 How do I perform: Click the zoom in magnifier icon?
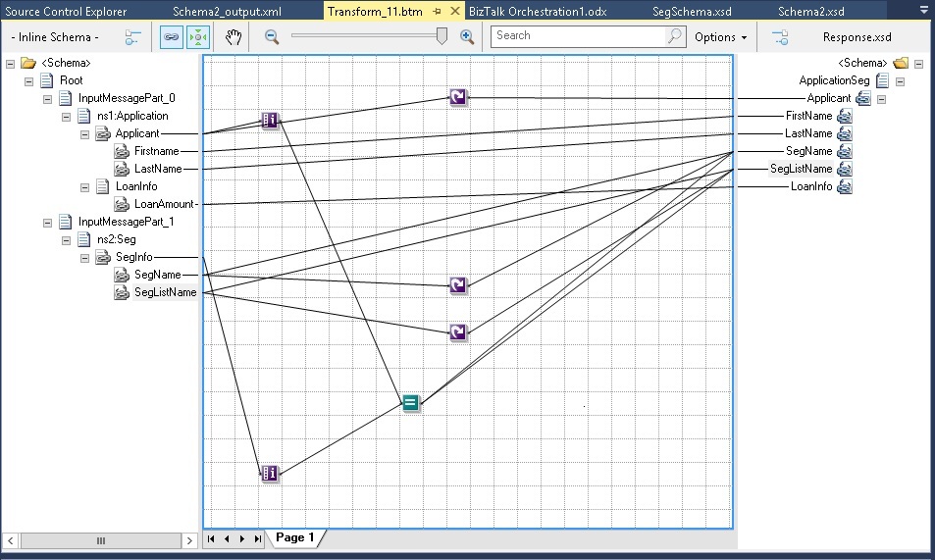467,37
